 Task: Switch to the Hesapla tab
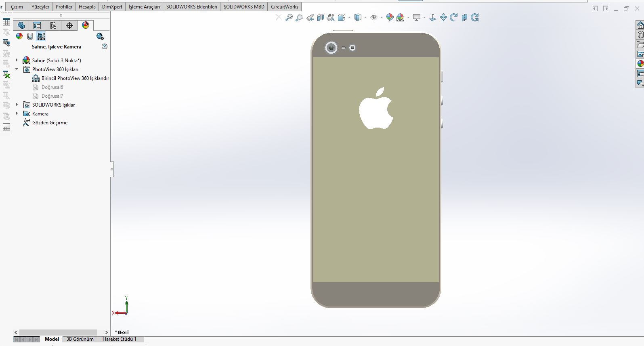click(x=87, y=7)
